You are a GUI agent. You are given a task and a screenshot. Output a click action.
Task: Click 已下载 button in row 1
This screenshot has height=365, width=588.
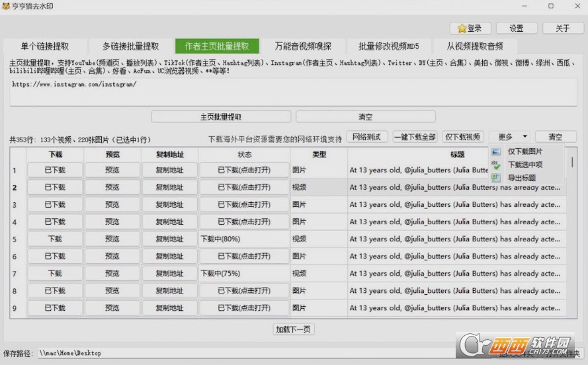(55, 170)
